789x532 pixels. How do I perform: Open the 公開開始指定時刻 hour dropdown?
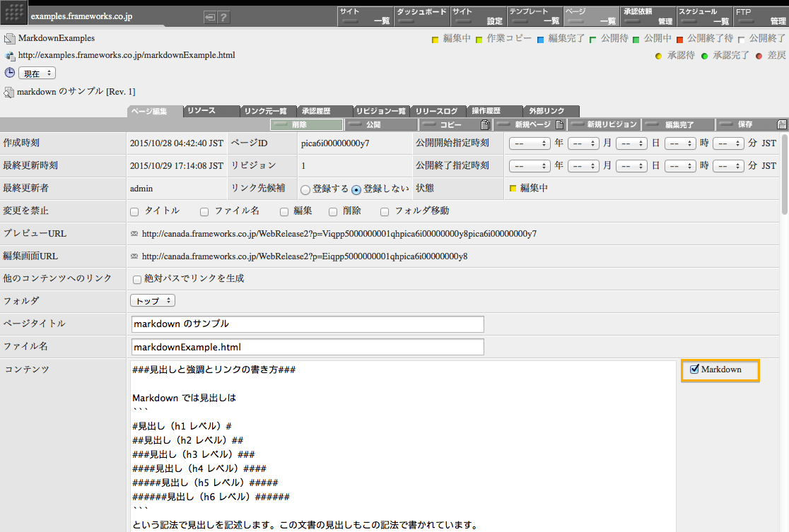coord(680,143)
